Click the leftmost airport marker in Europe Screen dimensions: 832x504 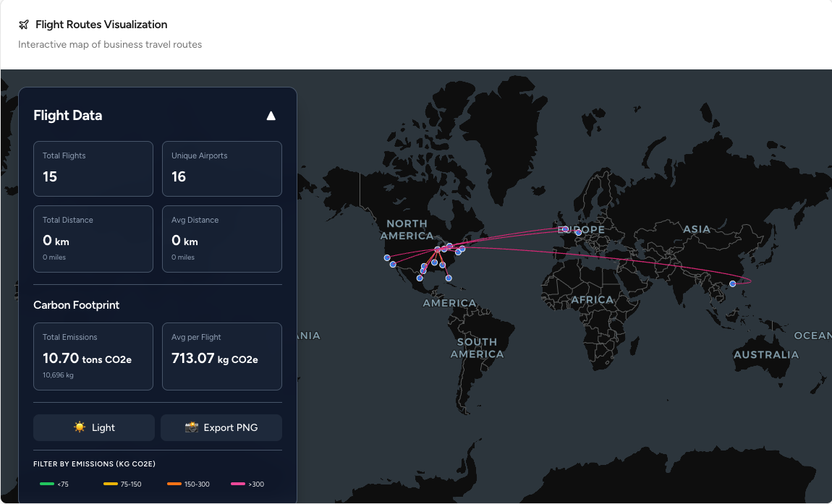click(565, 228)
